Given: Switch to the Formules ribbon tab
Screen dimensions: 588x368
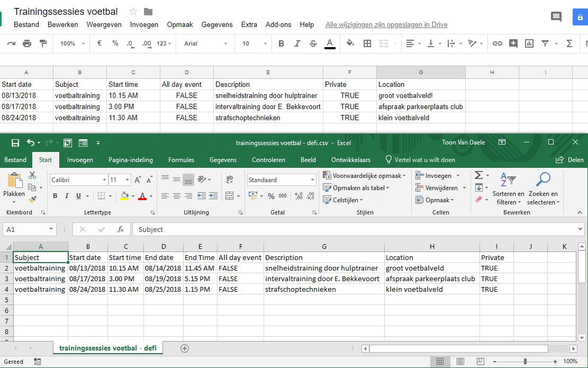Looking at the screenshot, I should [x=181, y=159].
